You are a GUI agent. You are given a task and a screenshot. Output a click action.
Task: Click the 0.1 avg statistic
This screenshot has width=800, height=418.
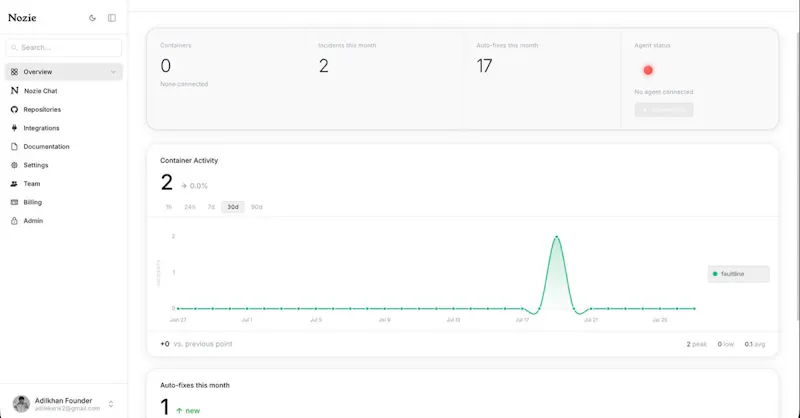pos(755,345)
